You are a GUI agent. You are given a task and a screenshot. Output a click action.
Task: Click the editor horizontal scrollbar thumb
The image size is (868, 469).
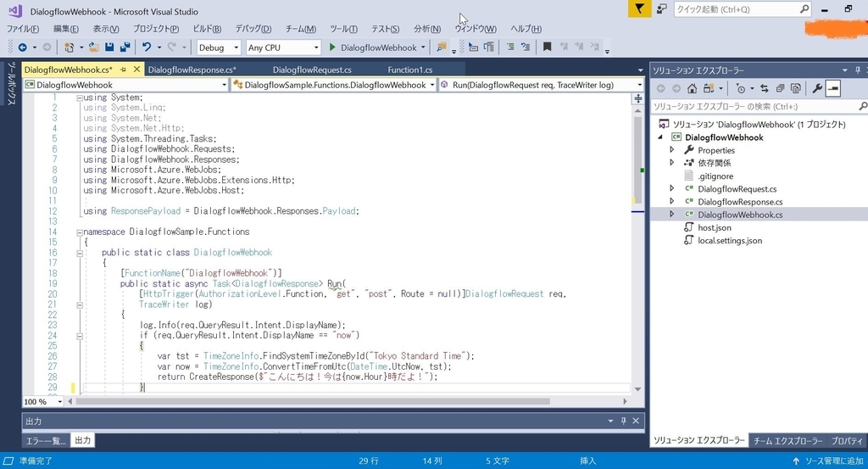click(x=313, y=401)
